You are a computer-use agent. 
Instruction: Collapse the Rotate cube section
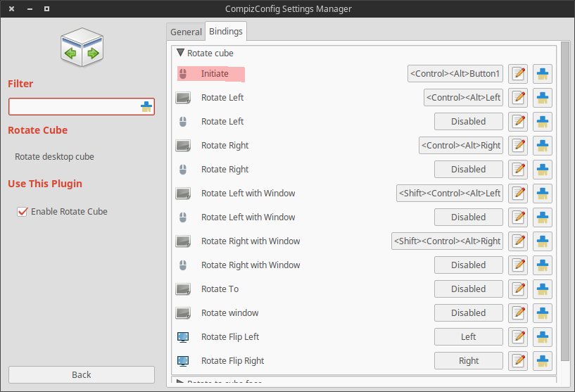[x=180, y=53]
